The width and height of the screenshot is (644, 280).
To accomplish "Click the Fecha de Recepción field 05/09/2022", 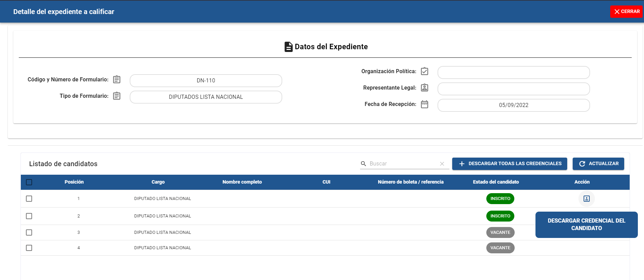I will pos(513,105).
